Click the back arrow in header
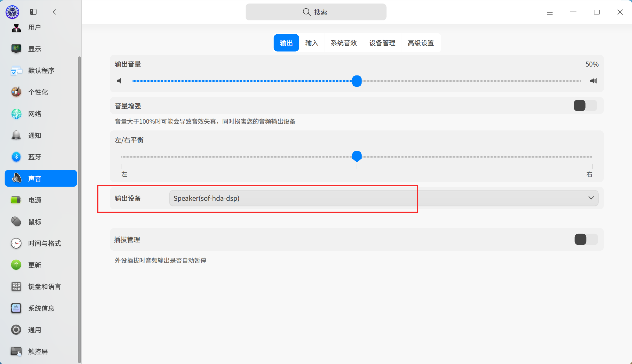This screenshot has height=364, width=632. point(55,12)
